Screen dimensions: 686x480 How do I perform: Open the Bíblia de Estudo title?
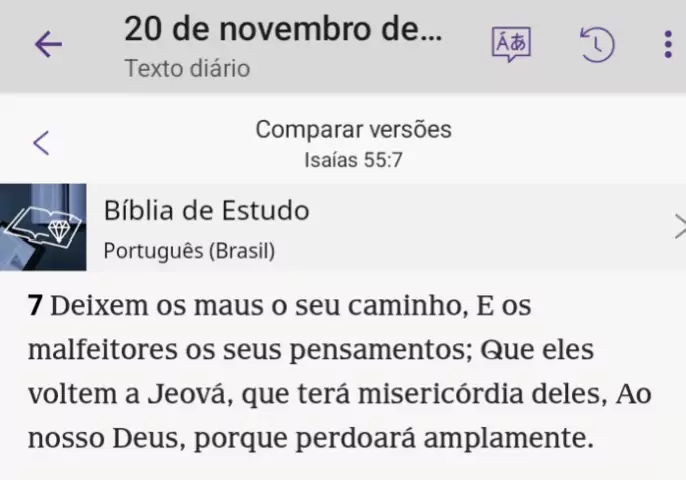point(206,211)
